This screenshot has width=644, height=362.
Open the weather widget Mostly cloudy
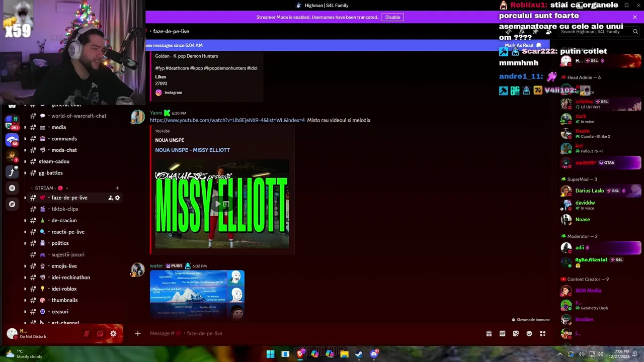click(x=24, y=354)
